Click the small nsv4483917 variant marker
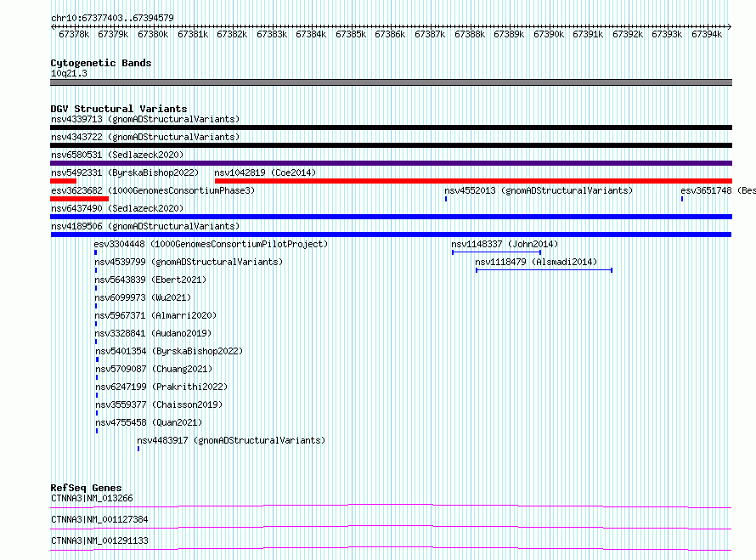The width and height of the screenshot is (756, 560). tap(138, 449)
